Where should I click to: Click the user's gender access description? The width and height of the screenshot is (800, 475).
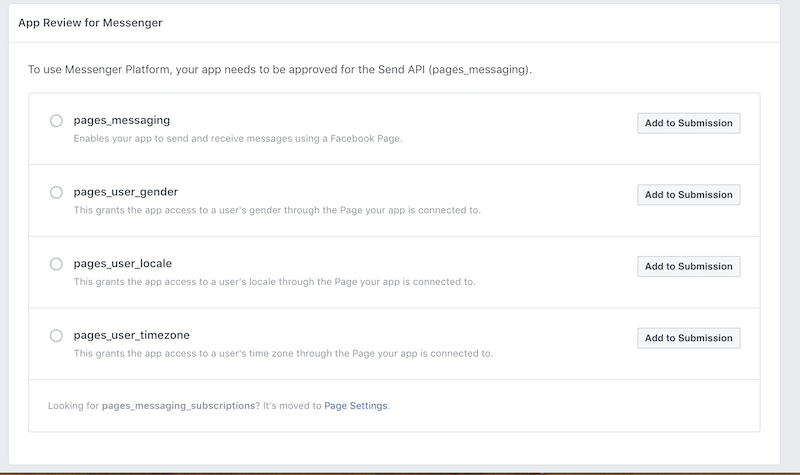[277, 210]
